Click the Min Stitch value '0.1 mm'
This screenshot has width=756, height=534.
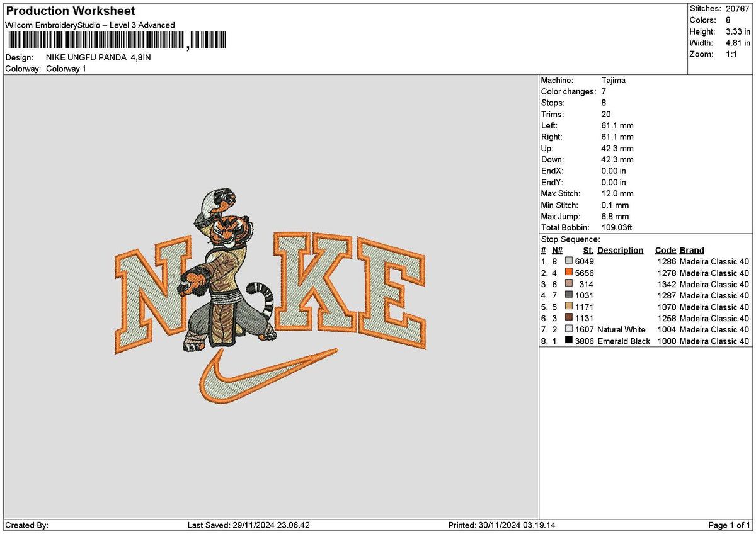(616, 205)
